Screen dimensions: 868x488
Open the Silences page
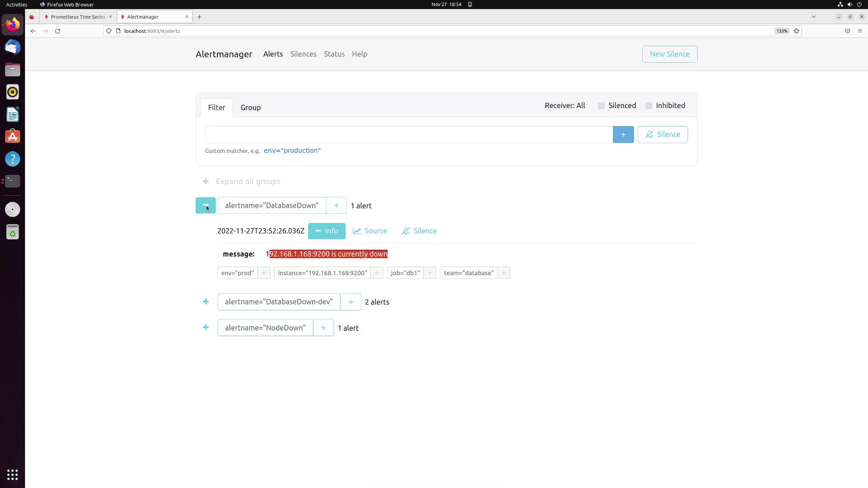pyautogui.click(x=303, y=54)
